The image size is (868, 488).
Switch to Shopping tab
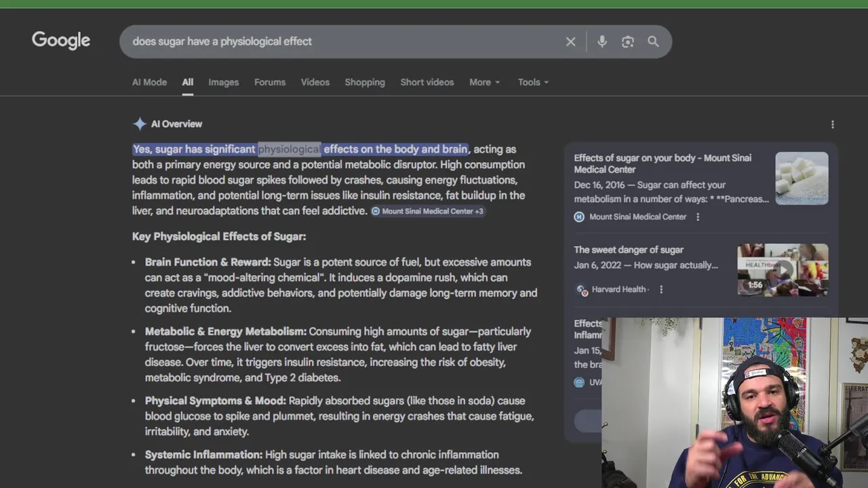click(x=365, y=82)
